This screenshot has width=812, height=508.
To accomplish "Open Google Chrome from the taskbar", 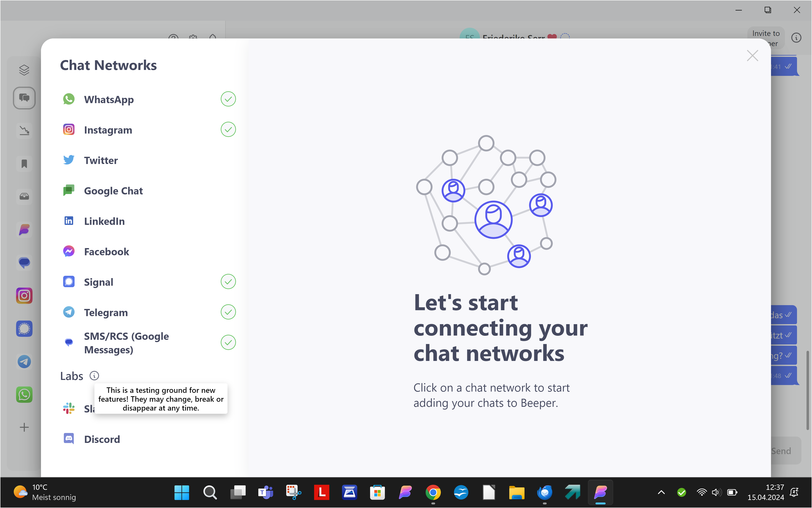I will 433,493.
